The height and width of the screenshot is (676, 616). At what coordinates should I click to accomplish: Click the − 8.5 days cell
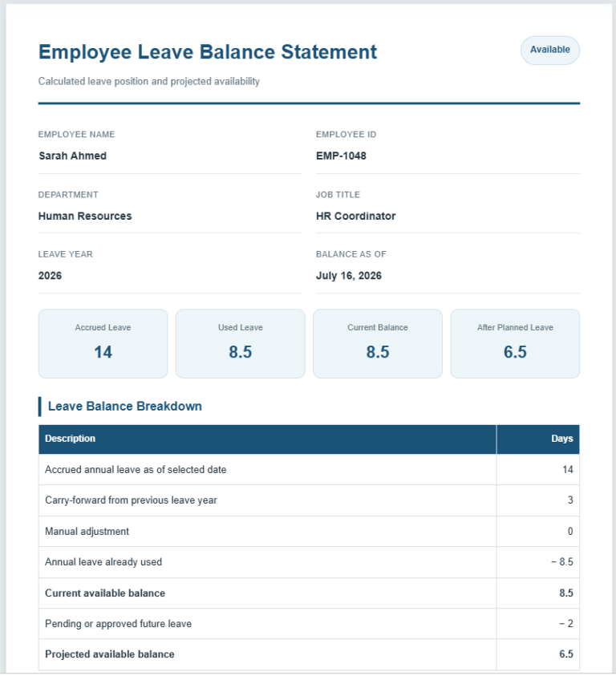[x=538, y=562]
